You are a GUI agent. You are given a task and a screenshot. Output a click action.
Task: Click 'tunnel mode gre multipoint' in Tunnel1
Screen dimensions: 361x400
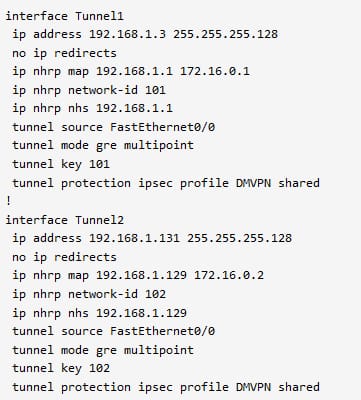[x=103, y=145]
